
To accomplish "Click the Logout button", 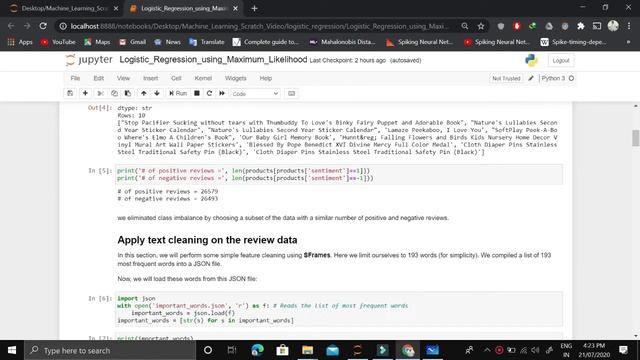I will pos(560,60).
